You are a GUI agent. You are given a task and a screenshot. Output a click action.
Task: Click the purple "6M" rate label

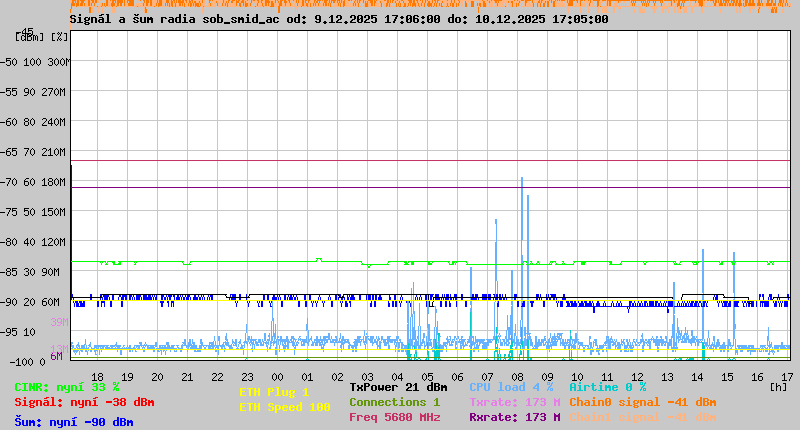click(x=56, y=356)
